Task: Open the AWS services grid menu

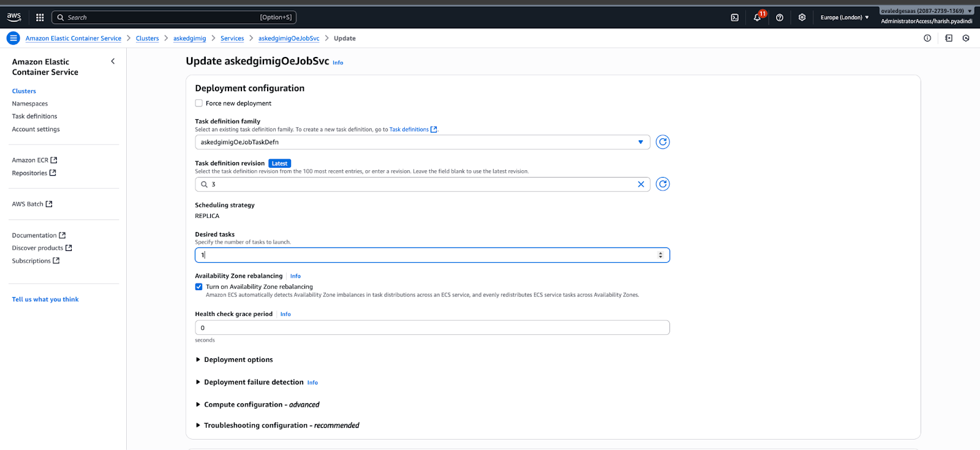Action: 40,18
